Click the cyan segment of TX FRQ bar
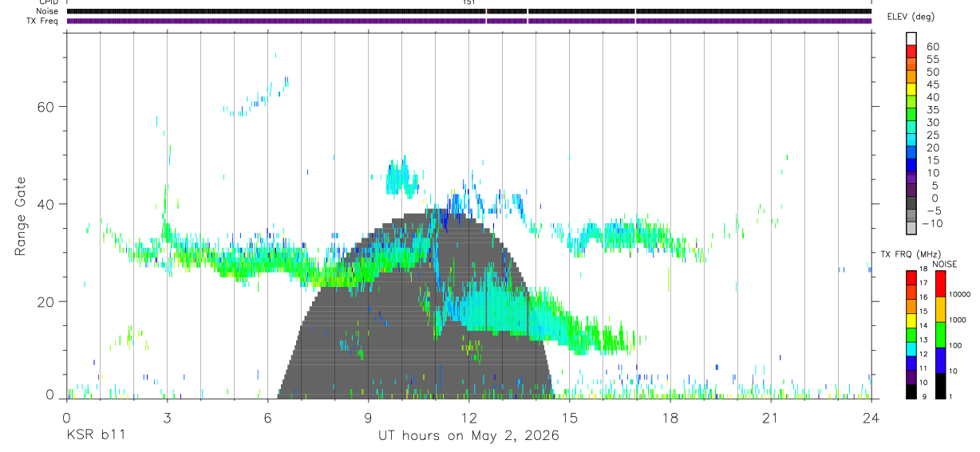Viewport: 980px width, 452px height. tap(911, 349)
